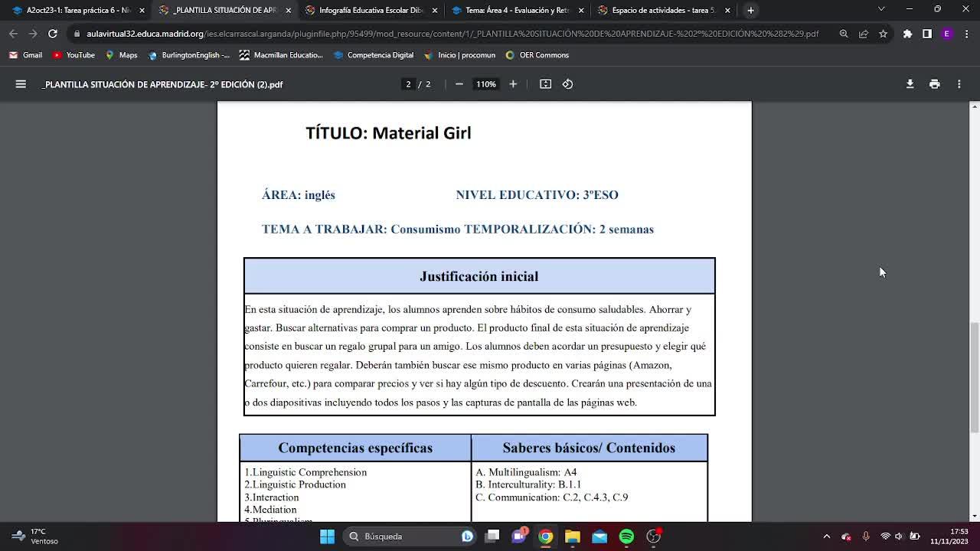
Task: View site information lock icon
Action: (x=77, y=34)
